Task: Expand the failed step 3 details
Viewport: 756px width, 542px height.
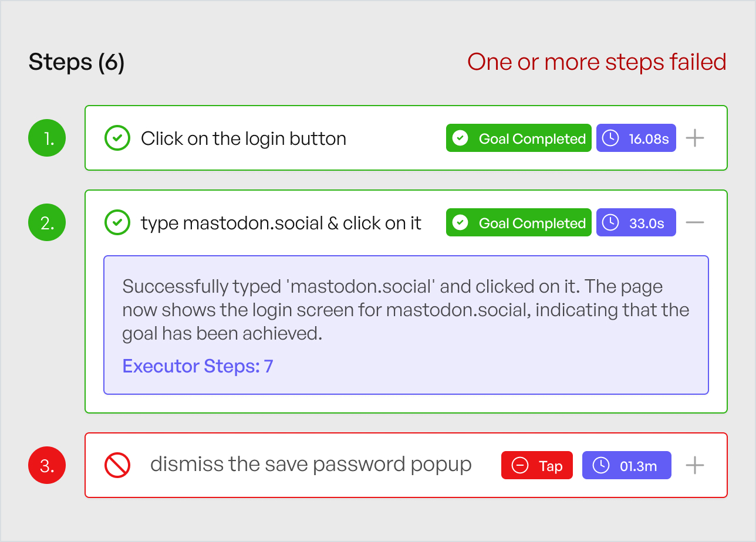Action: pos(695,465)
